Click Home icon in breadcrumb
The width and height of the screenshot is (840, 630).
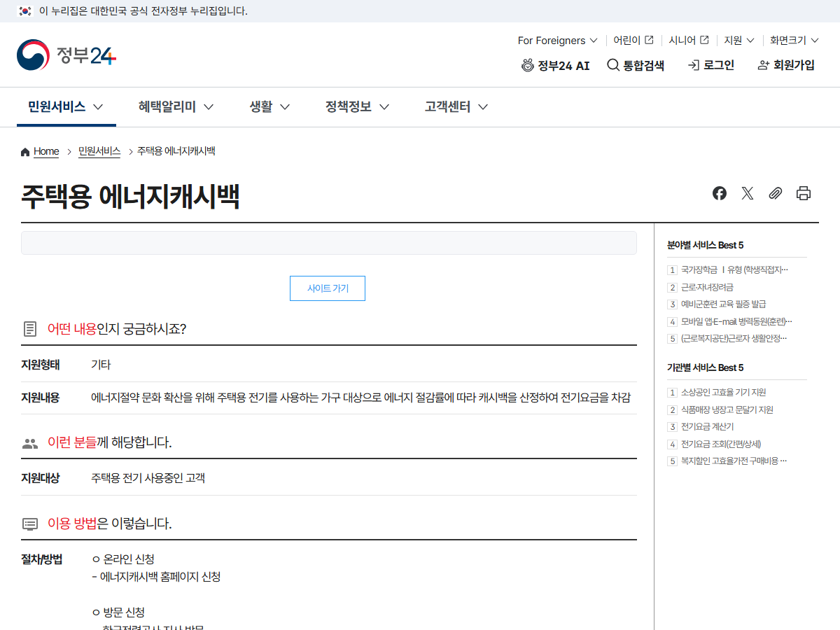coord(26,152)
